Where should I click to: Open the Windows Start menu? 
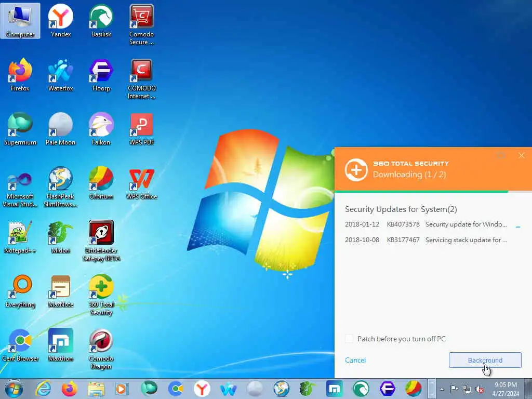click(14, 389)
